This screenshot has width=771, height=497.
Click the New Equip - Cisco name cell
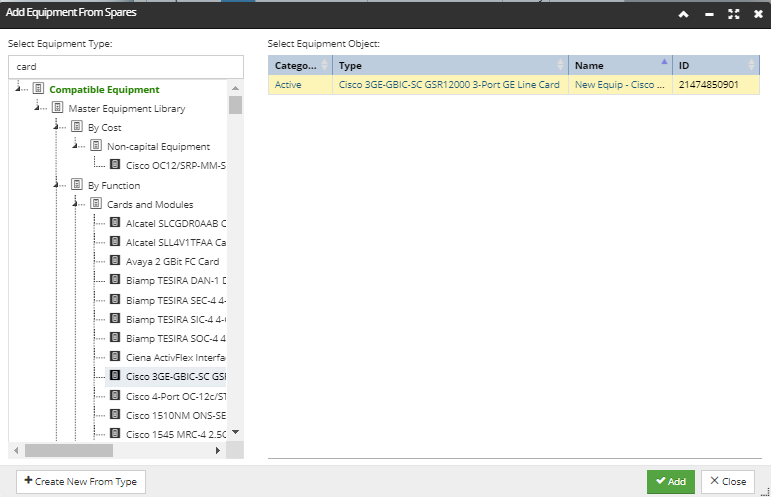621,85
